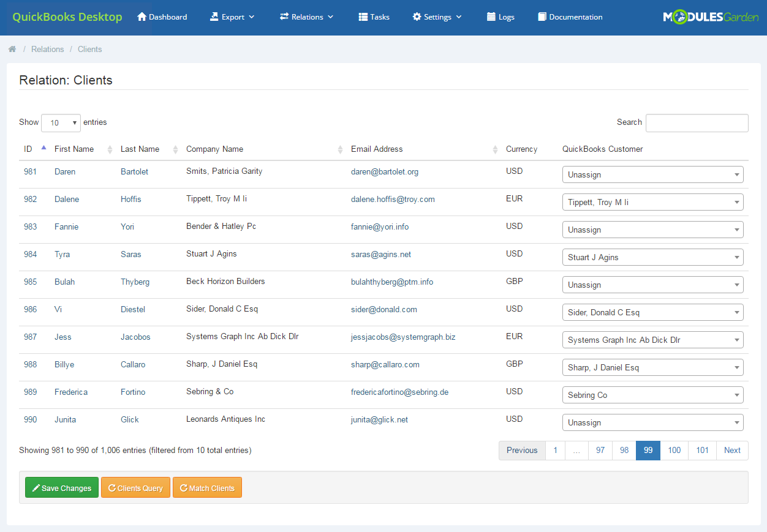767x532 pixels.
Task: Open the Unassign dropdown for Junita Glick
Action: [x=652, y=422]
